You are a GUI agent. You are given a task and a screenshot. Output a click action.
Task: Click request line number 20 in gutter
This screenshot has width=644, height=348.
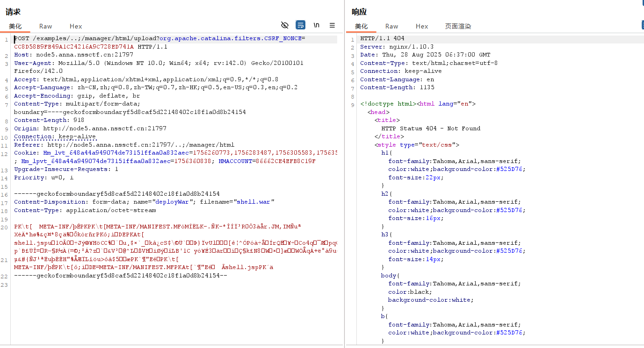pyautogui.click(x=4, y=227)
